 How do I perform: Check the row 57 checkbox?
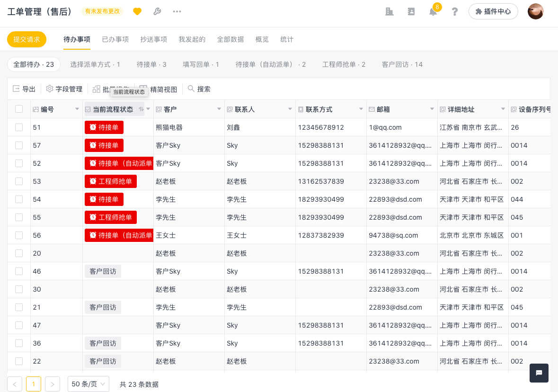[19, 145]
